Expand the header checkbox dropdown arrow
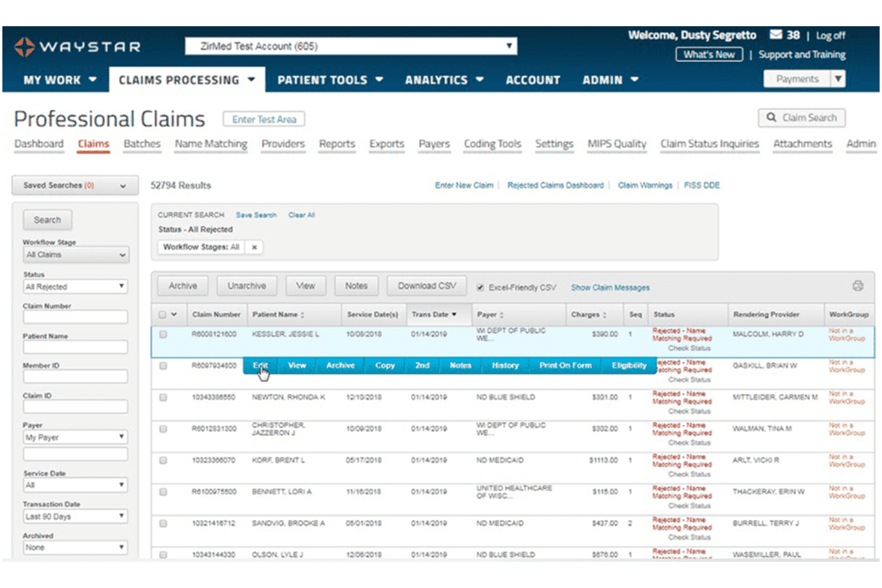Image resolution: width=882 pixels, height=588 pixels. [x=174, y=315]
